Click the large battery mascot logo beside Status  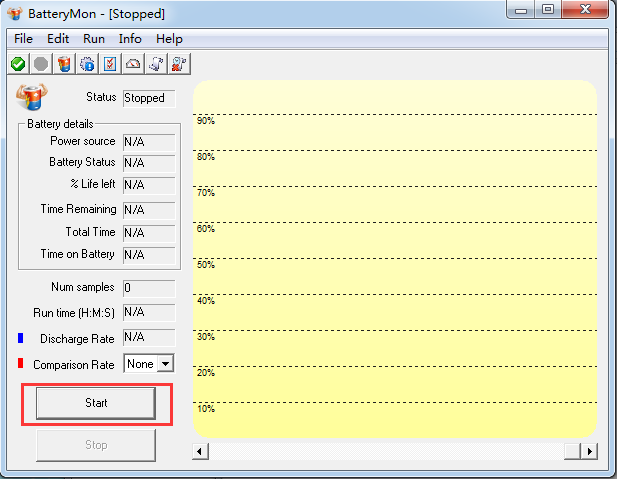pos(32,97)
